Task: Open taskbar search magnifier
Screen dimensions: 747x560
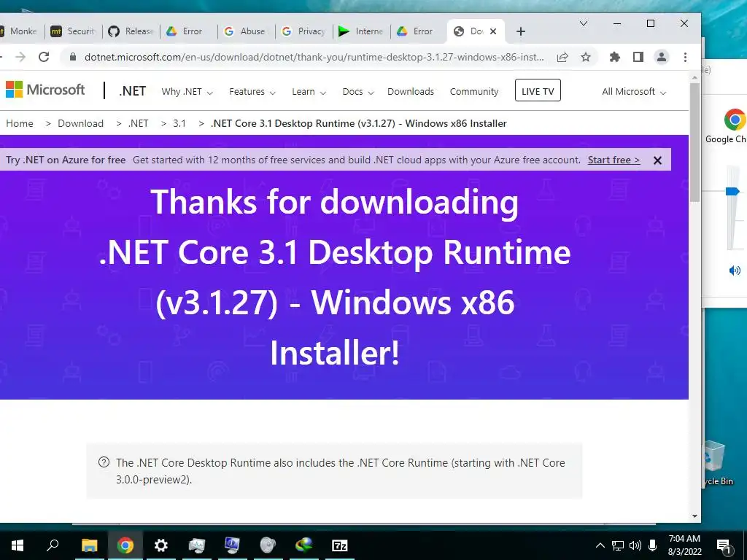Action: pos(53,545)
